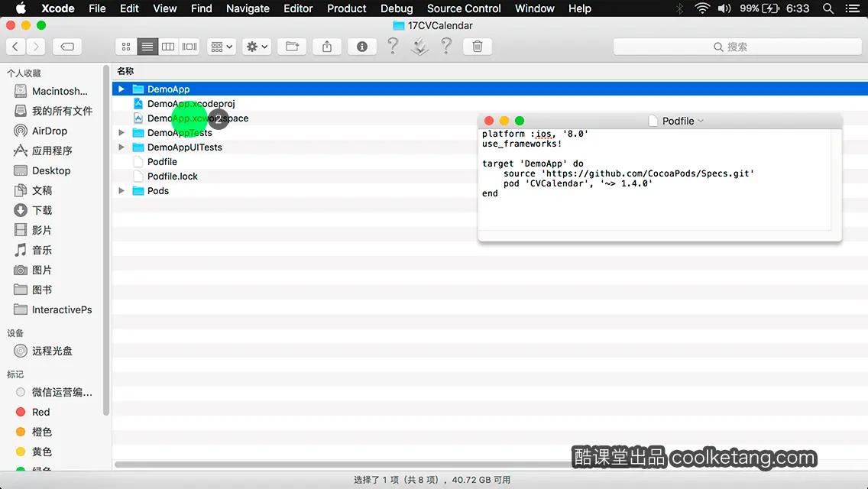868x489 pixels.
Task: Click inside the Podfile text editor
Action: pos(654,180)
